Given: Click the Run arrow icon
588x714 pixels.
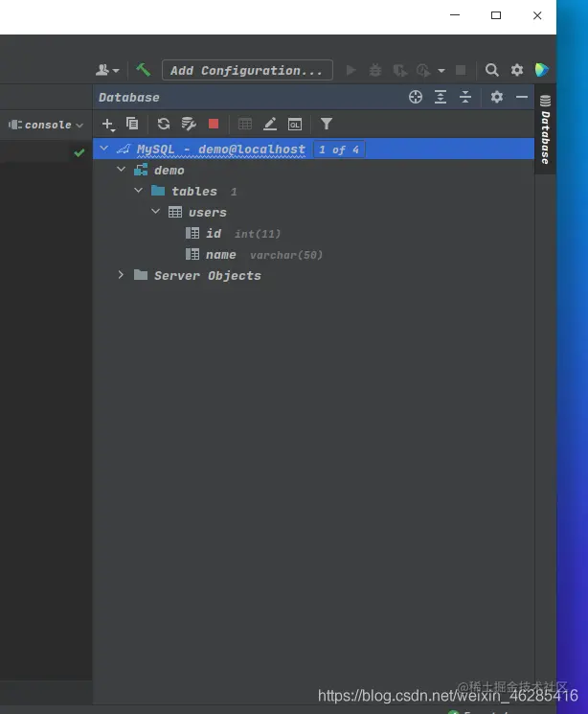Looking at the screenshot, I should [x=351, y=70].
